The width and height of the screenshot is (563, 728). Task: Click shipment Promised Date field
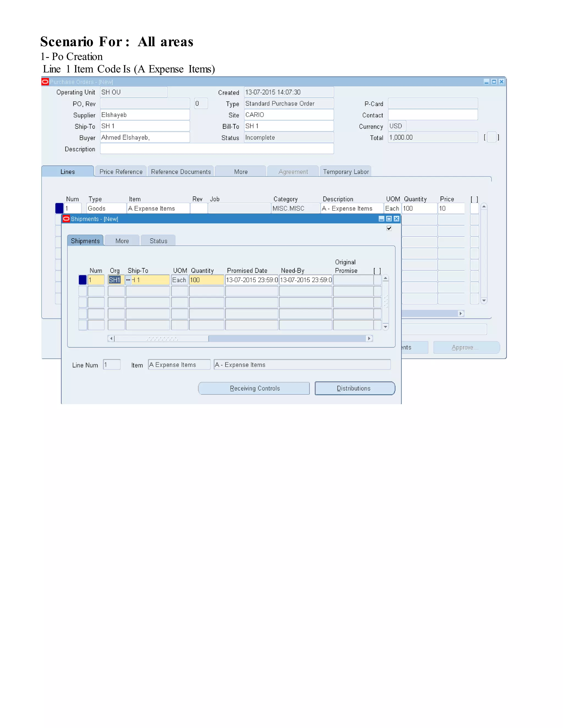click(x=252, y=280)
